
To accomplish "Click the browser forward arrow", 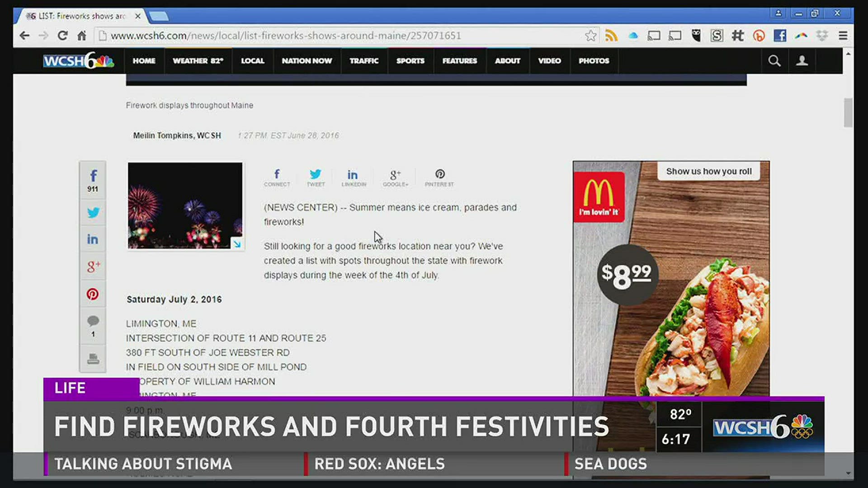I will click(43, 36).
